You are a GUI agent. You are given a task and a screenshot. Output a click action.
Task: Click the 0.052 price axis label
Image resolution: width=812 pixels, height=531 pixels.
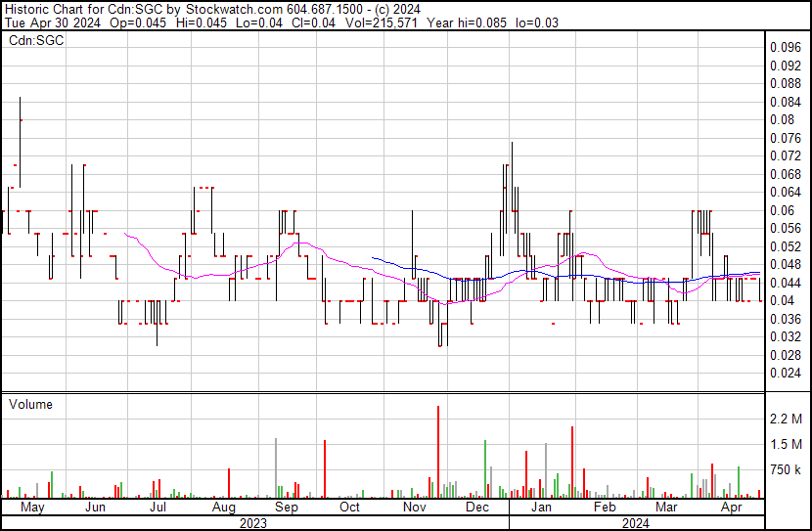point(786,246)
